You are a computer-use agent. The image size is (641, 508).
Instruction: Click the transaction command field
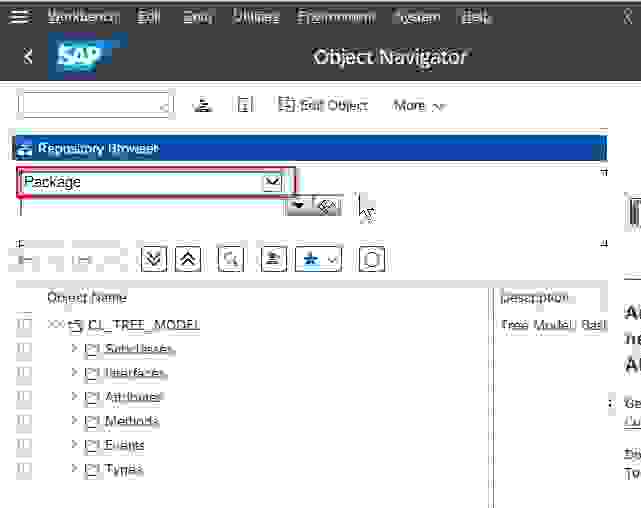(x=96, y=105)
